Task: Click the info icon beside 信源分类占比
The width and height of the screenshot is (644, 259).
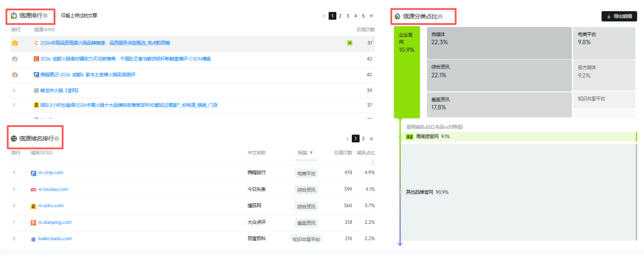Action: coord(440,17)
